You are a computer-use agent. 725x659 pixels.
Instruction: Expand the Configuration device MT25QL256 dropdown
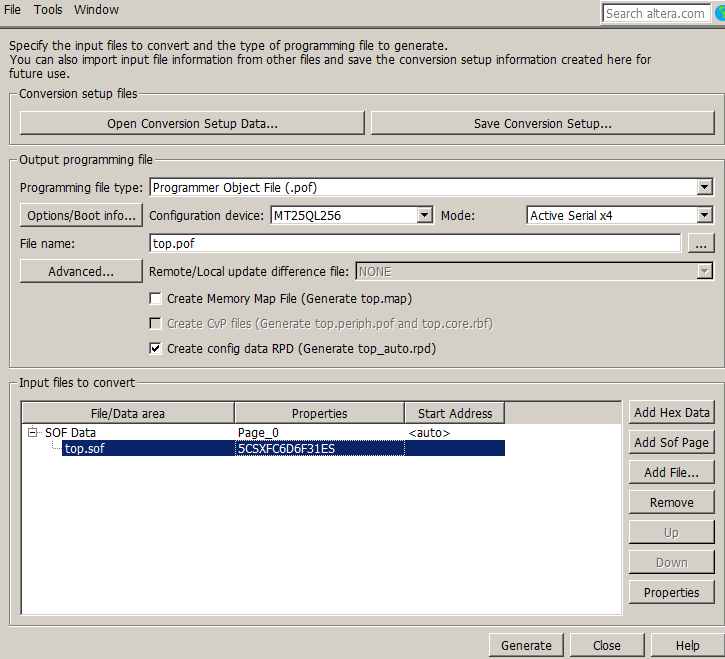pyautogui.click(x=424, y=215)
